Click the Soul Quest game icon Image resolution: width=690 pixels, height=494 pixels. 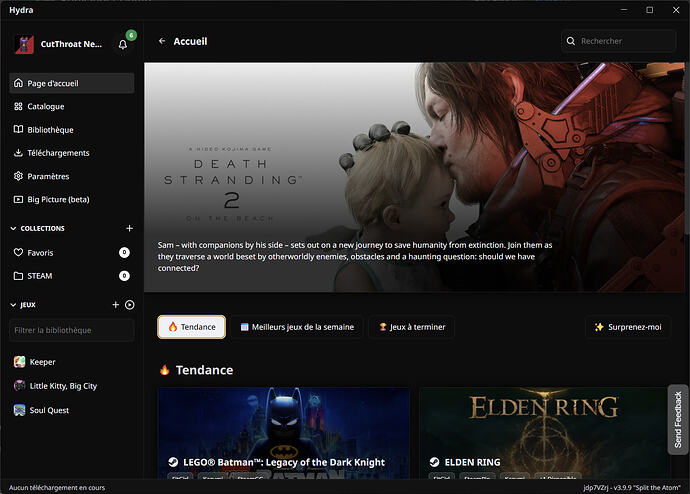coord(19,410)
